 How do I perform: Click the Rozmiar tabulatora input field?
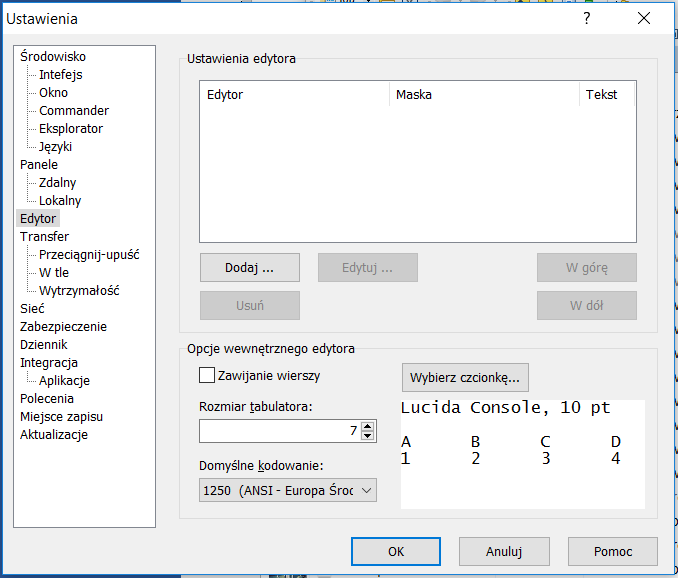[278, 431]
